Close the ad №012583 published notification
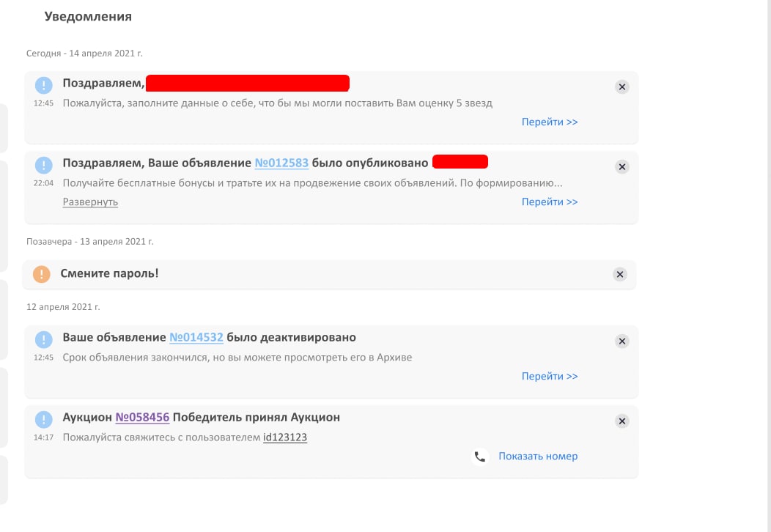The height and width of the screenshot is (532, 771). coord(622,167)
